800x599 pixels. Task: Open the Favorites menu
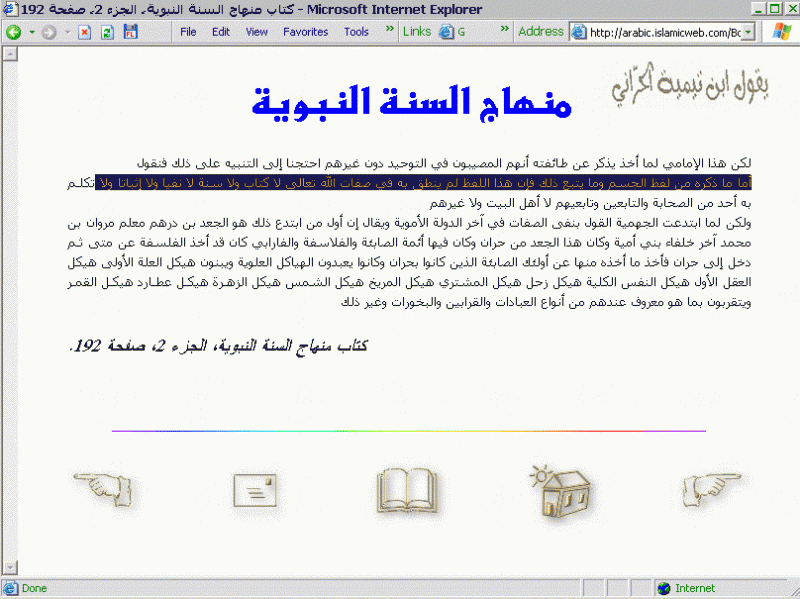tap(305, 32)
